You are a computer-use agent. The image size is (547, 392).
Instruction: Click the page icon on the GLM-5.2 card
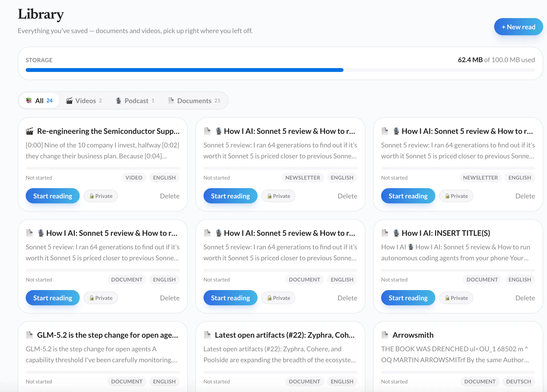(30, 335)
